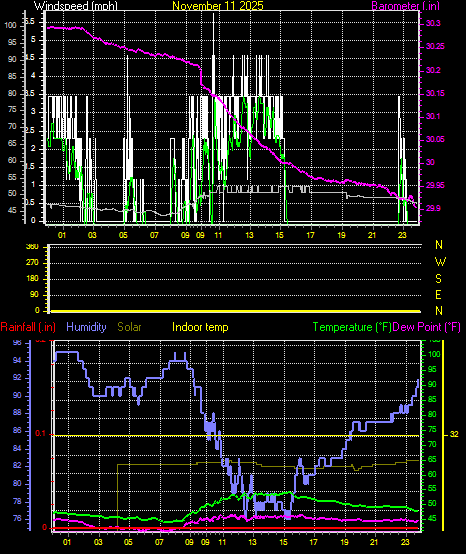Screen dimensions: 466x554
Task: Select the Humidity legend label
Action: (86, 327)
